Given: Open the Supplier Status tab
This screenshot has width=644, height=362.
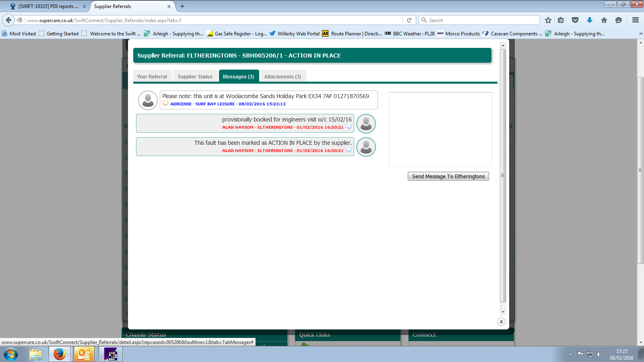Looking at the screenshot, I should [195, 76].
